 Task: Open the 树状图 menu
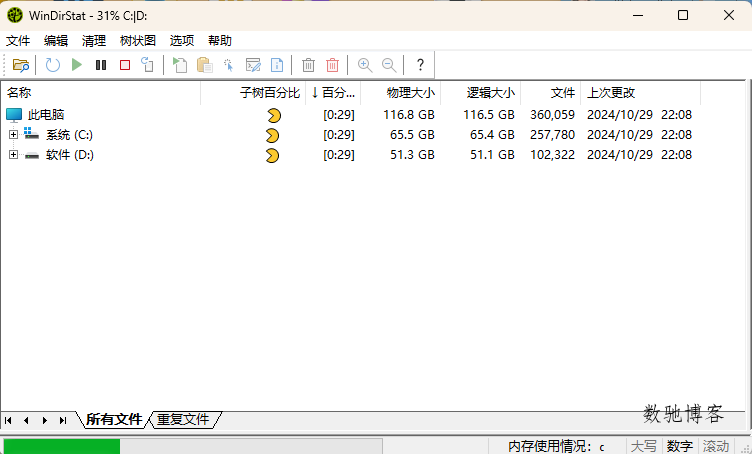tap(138, 41)
